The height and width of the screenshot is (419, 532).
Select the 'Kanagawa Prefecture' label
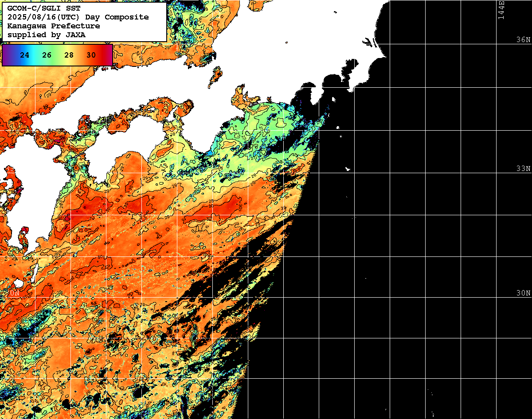tap(54, 26)
